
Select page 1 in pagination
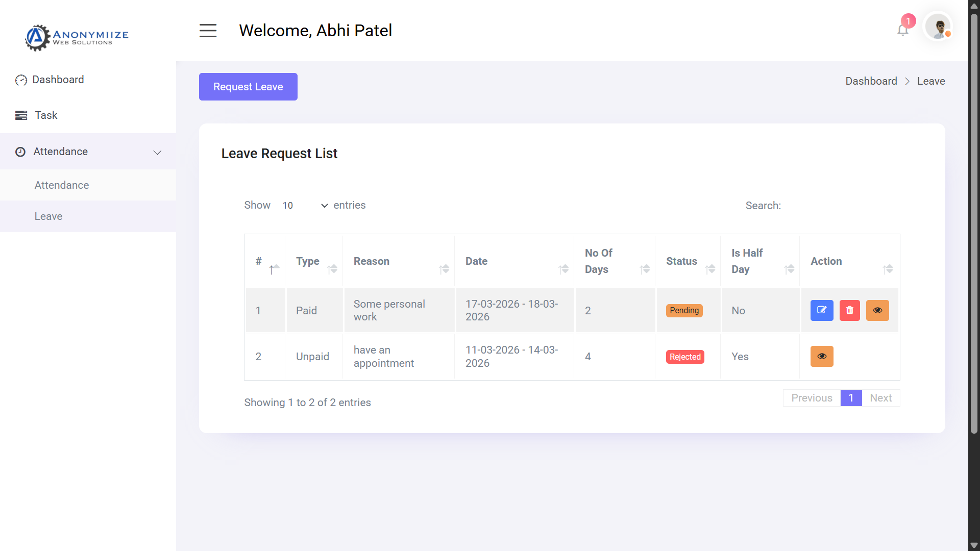pyautogui.click(x=851, y=398)
